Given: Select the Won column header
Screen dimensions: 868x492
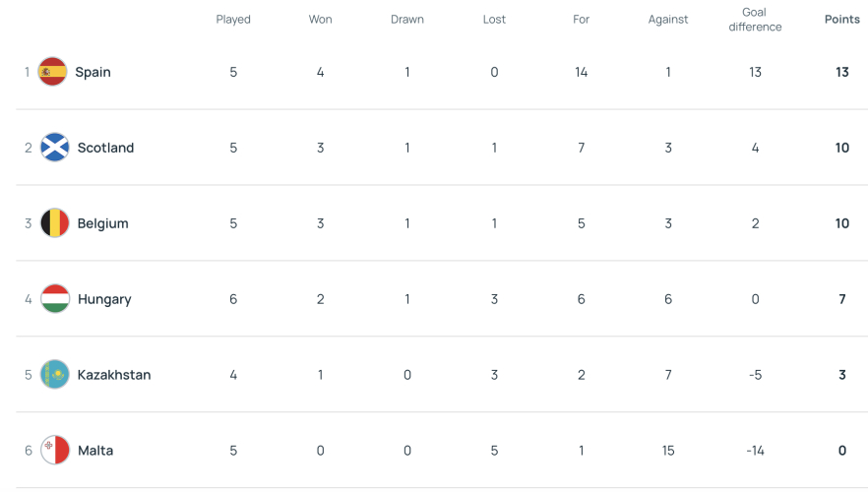Looking at the screenshot, I should 320,20.
